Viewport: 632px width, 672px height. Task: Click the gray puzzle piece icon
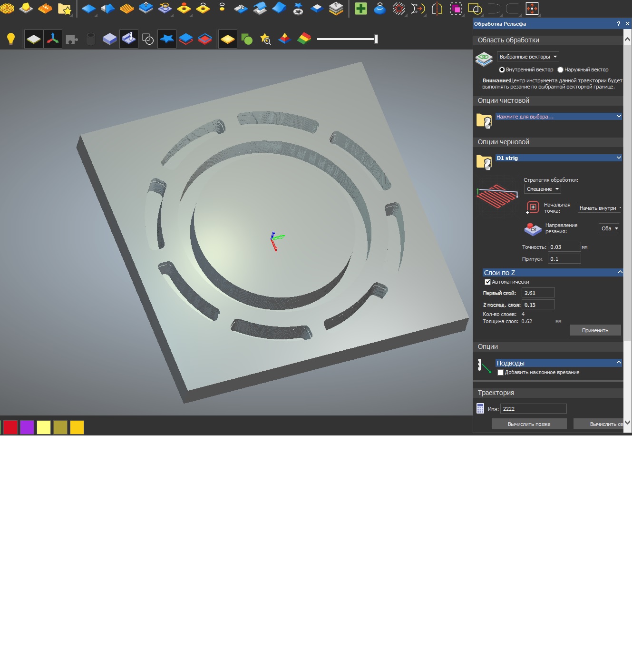(x=72, y=39)
